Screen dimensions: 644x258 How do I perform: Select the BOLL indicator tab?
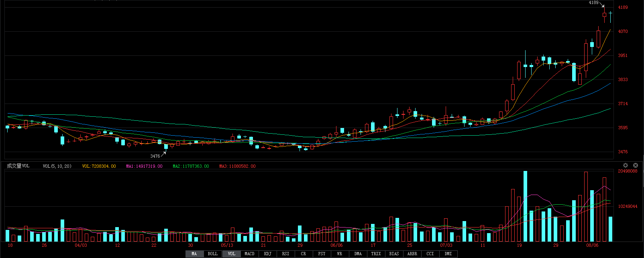(x=213, y=254)
